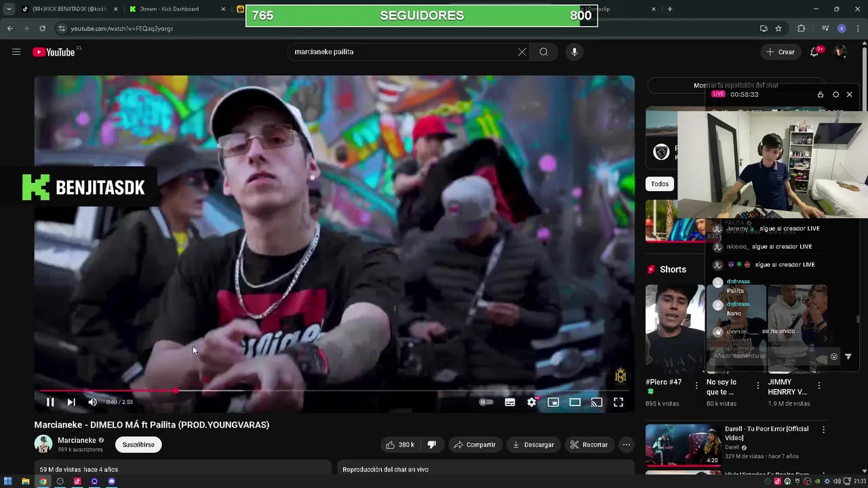Send the live comment with arrow
This screenshot has height=488, width=868.
pyautogui.click(x=848, y=357)
